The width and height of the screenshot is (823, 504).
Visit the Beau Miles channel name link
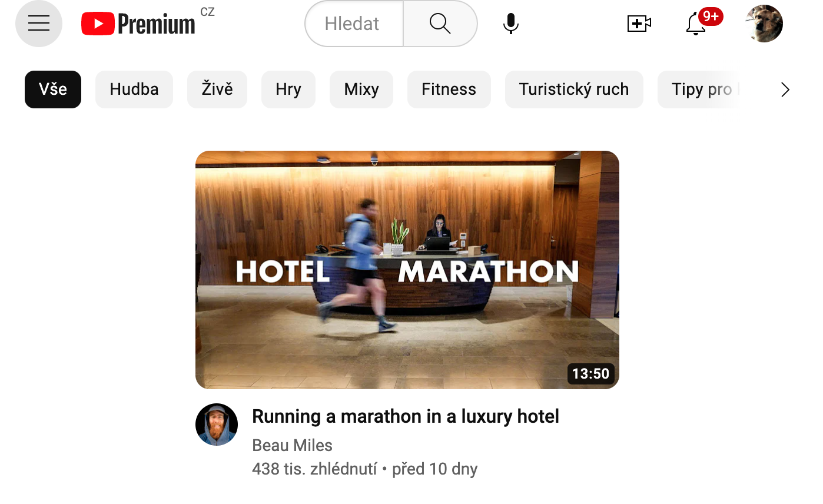[x=292, y=445]
